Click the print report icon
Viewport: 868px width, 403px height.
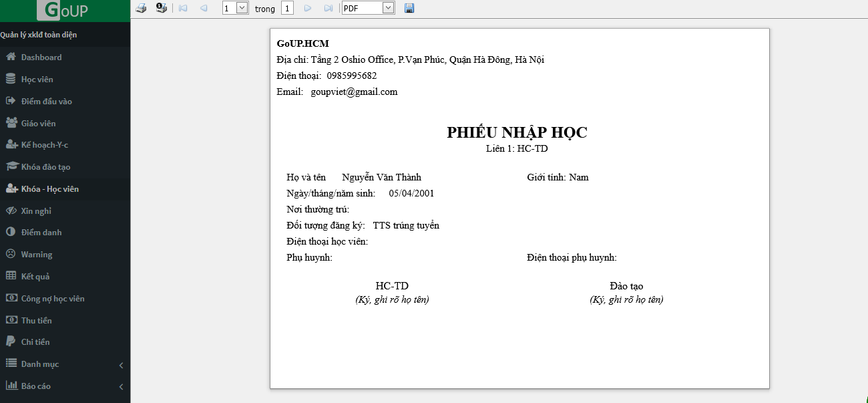[x=141, y=8]
